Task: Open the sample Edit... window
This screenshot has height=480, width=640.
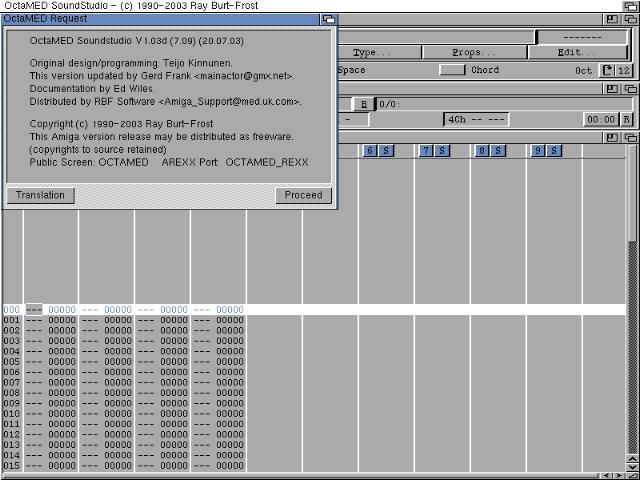Action: click(577, 52)
